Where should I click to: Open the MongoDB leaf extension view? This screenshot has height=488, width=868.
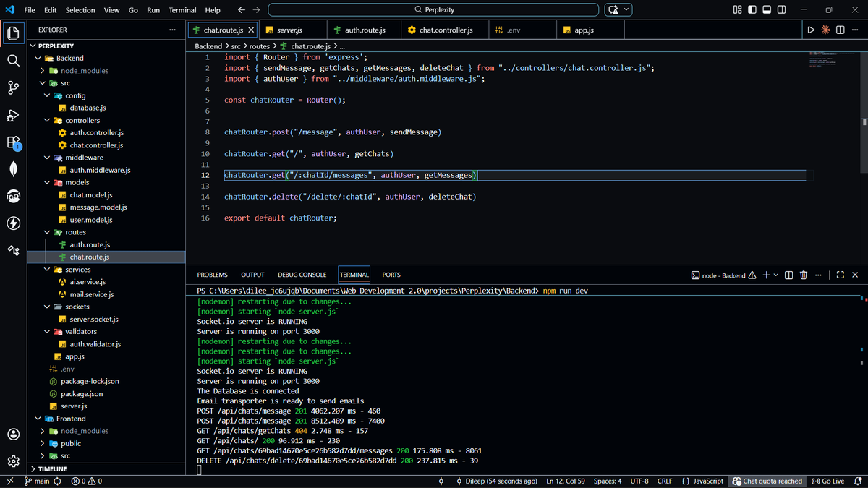pyautogui.click(x=13, y=169)
